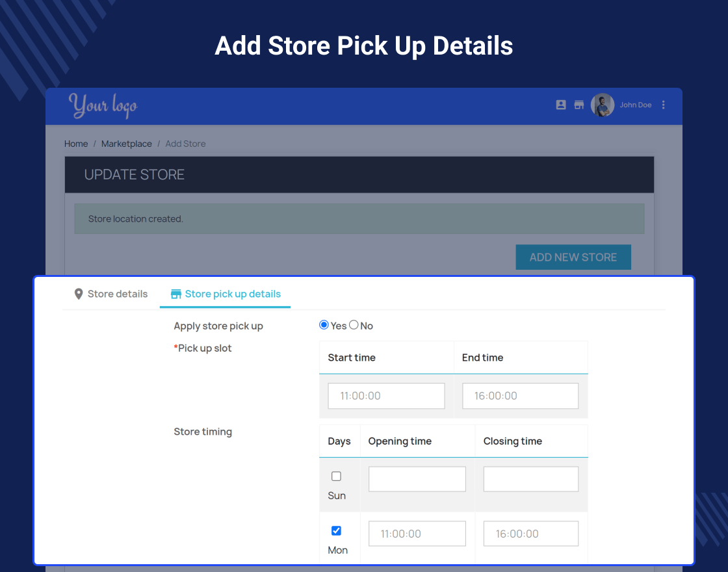Click the Opening time column header
The image size is (728, 572).
click(400, 441)
